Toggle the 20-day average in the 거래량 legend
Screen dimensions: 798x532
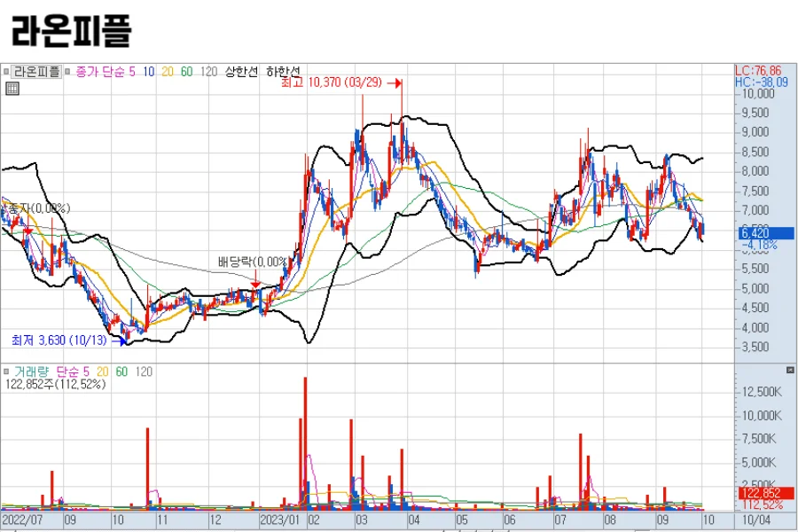[102, 372]
